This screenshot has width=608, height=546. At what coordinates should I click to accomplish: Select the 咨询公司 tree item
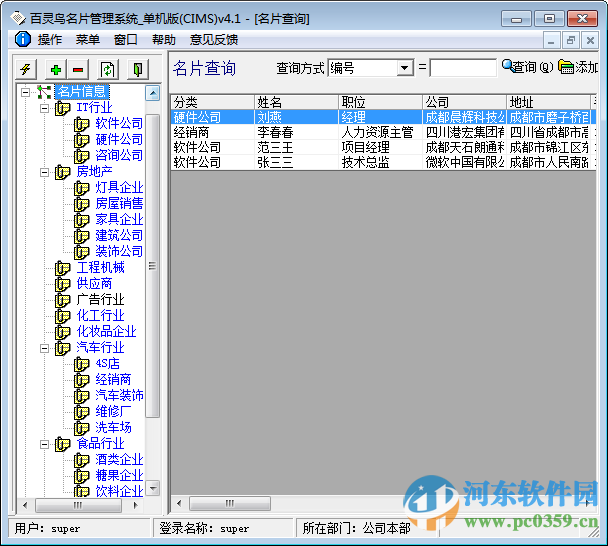tap(119, 156)
